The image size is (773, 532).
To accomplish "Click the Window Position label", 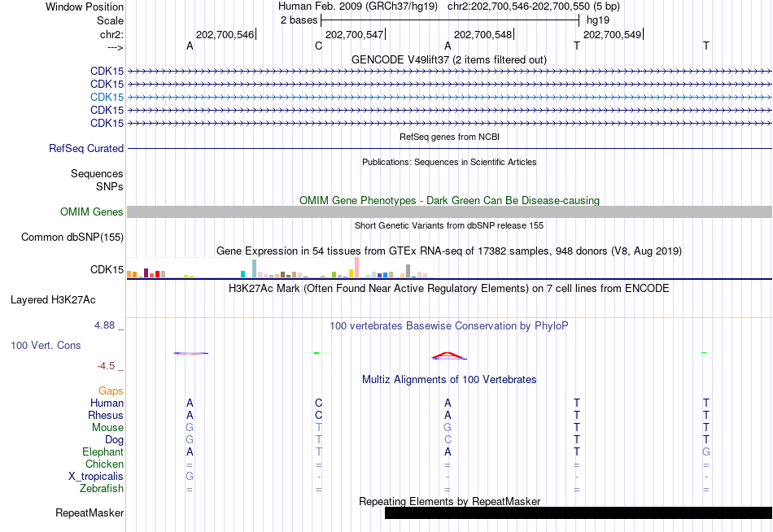I will click(x=85, y=7).
